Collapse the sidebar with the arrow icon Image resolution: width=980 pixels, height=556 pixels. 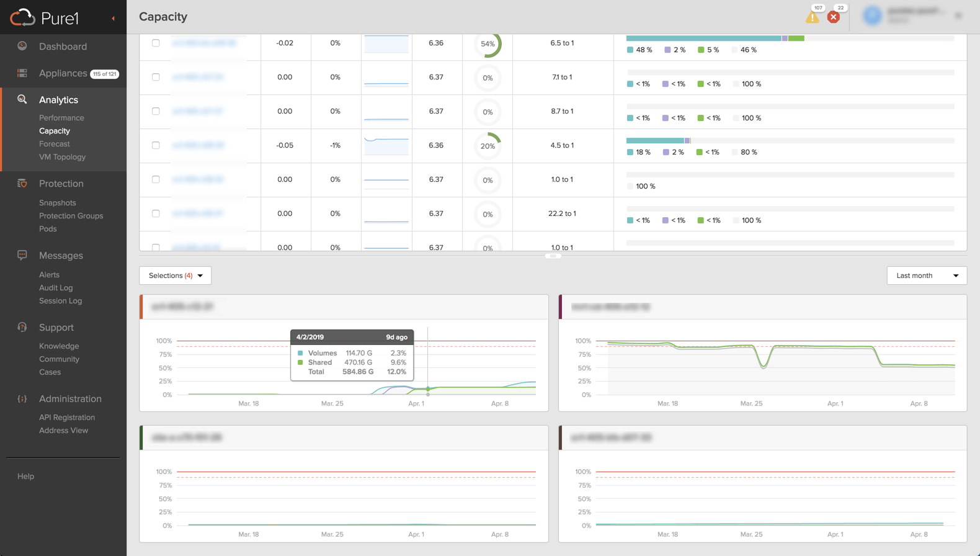coord(113,19)
